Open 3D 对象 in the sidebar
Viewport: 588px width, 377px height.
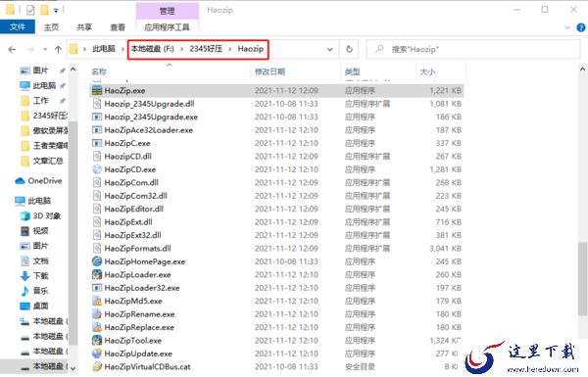pos(40,215)
